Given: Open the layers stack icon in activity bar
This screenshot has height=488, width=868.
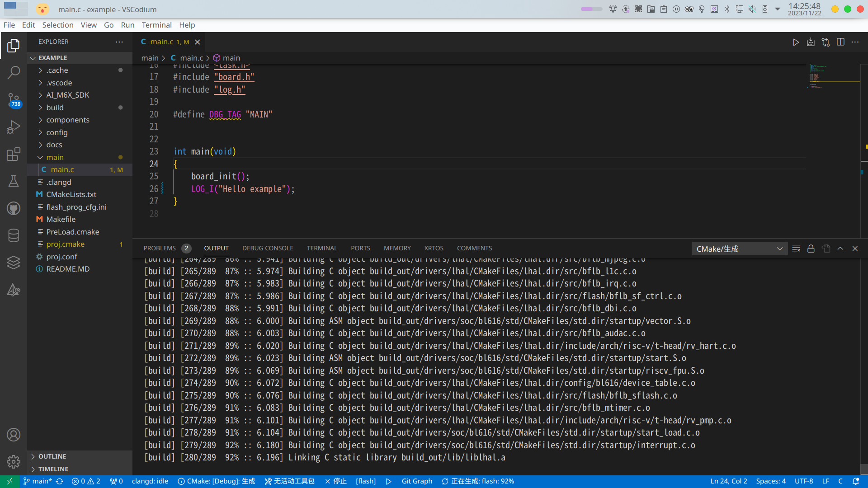Looking at the screenshot, I should (x=14, y=263).
